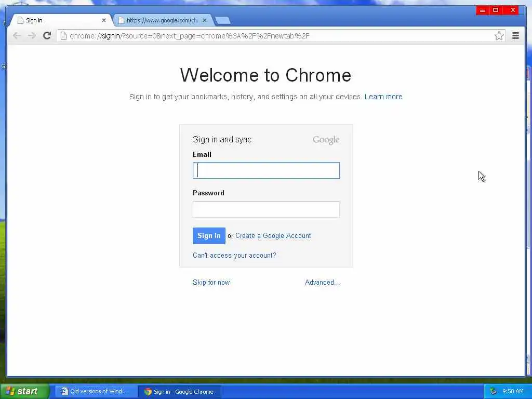Click the system tray icon near clock
Viewport: 532px width, 399px height.
tap(494, 391)
